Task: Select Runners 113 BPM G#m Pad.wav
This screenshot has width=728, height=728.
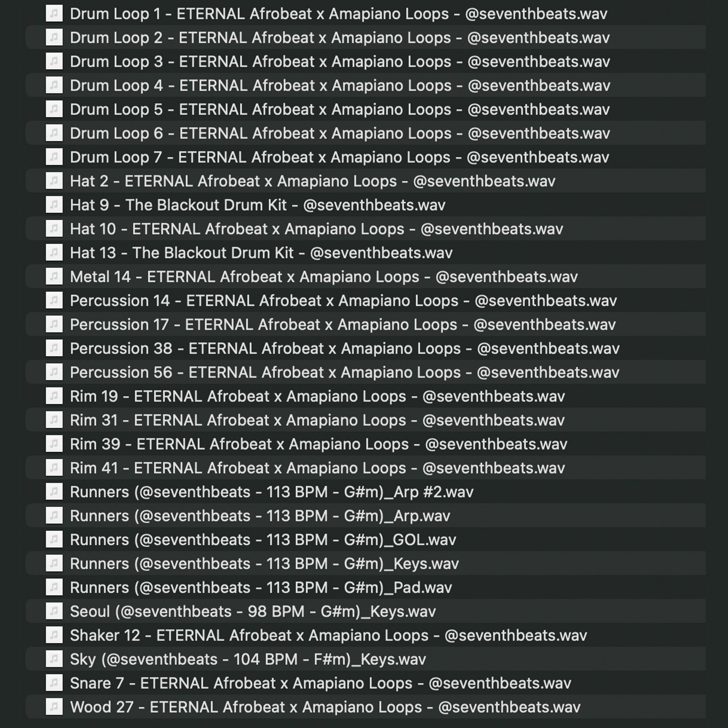Action: pos(261,587)
